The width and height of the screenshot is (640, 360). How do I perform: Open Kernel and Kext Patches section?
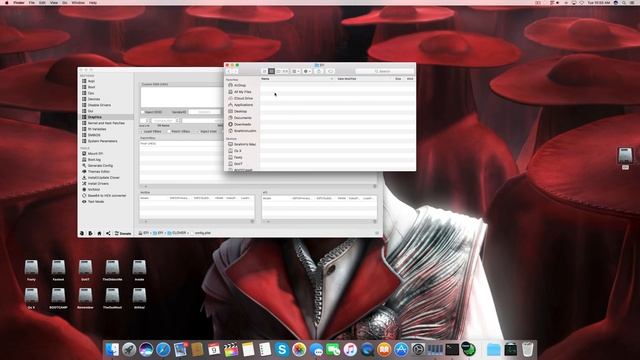point(106,123)
